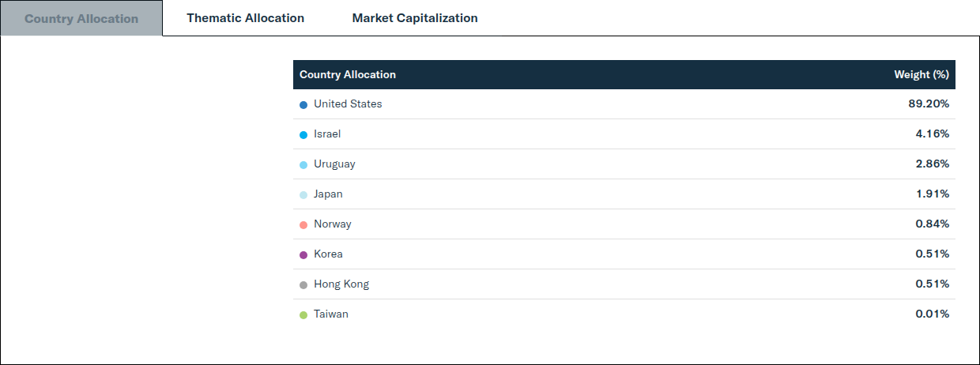This screenshot has height=365, width=980.
Task: Click the United States blue color dot
Action: point(303,104)
